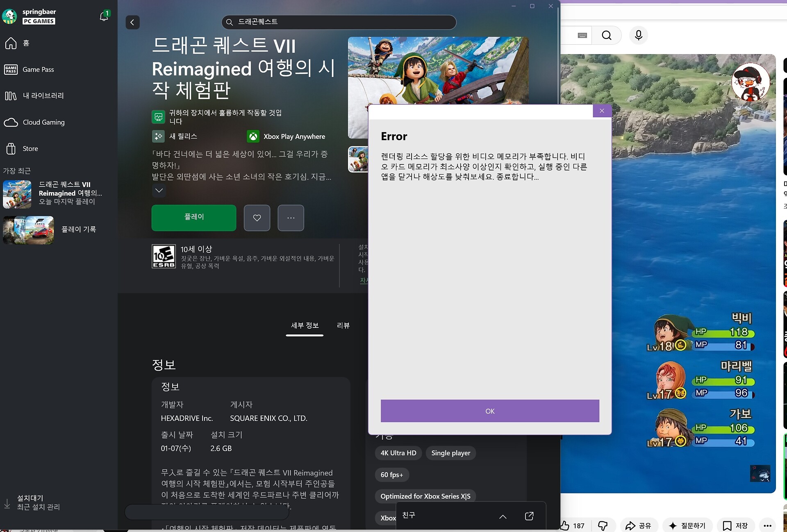Screen dimensions: 787x532
Task: Click the 저장 save button
Action: 735,525
